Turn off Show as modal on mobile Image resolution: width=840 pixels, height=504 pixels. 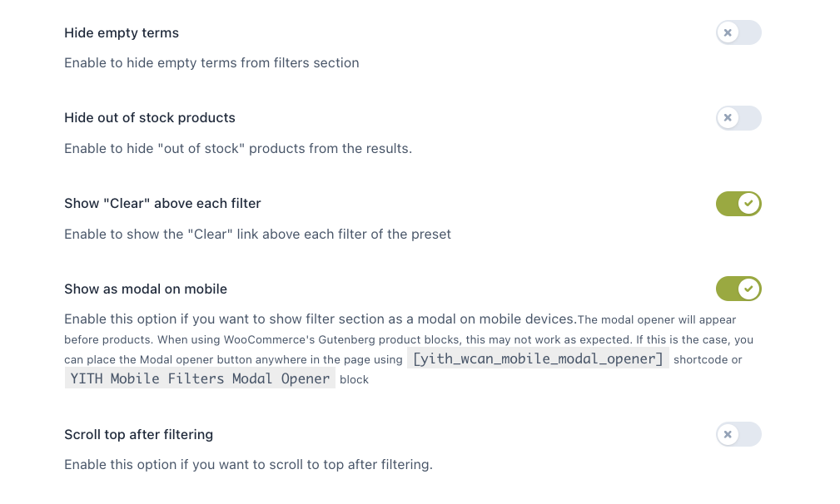[738, 289]
